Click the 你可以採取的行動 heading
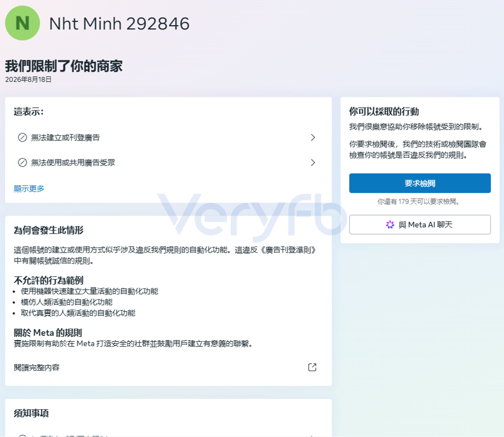 pos(384,112)
